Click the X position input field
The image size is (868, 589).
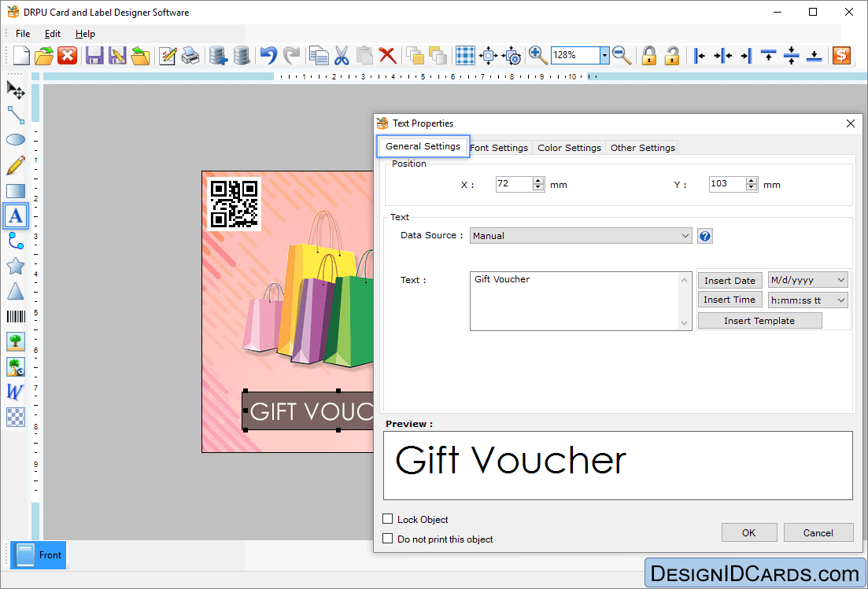click(514, 184)
